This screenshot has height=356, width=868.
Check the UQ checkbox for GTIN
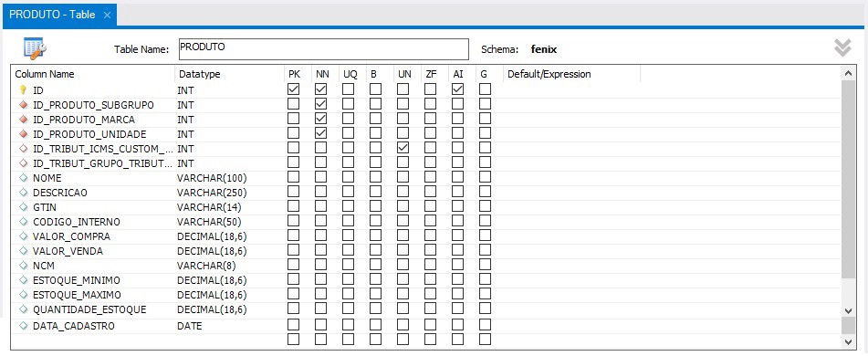pos(348,206)
